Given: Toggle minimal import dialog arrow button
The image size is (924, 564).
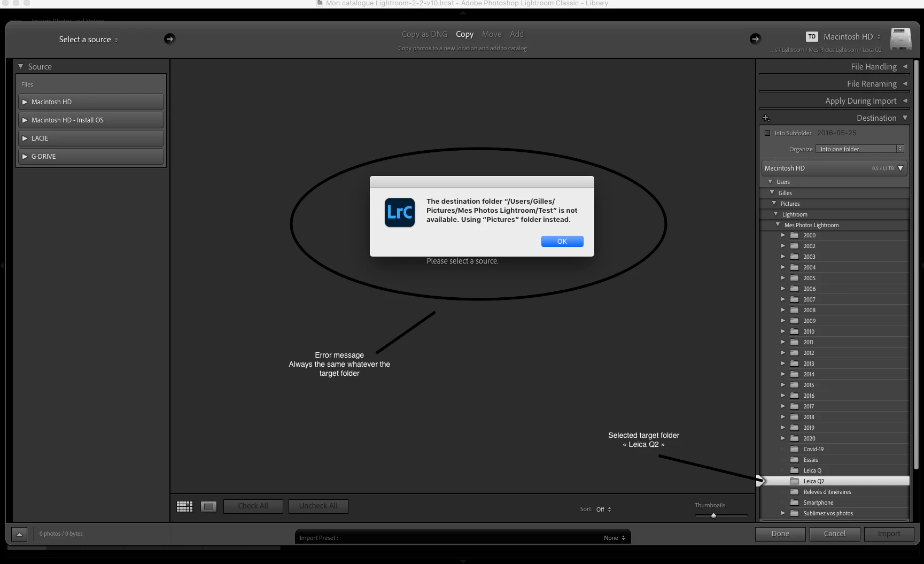Looking at the screenshot, I should click(19, 534).
